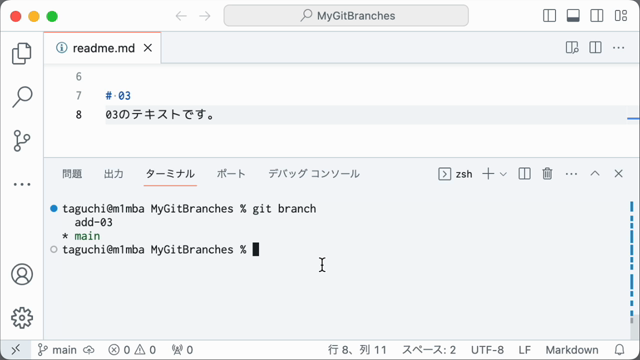Toggle the secondary side bar layout button
The width and height of the screenshot is (640, 360).
pyautogui.click(x=597, y=16)
